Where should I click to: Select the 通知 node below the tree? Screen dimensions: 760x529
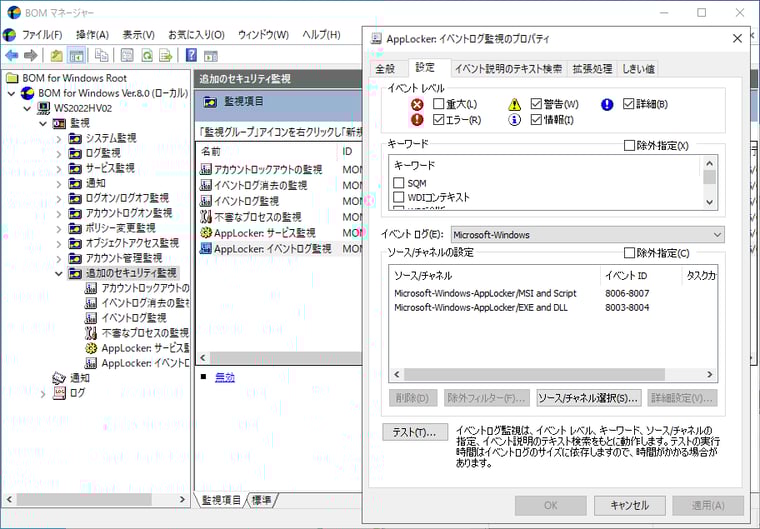79,378
